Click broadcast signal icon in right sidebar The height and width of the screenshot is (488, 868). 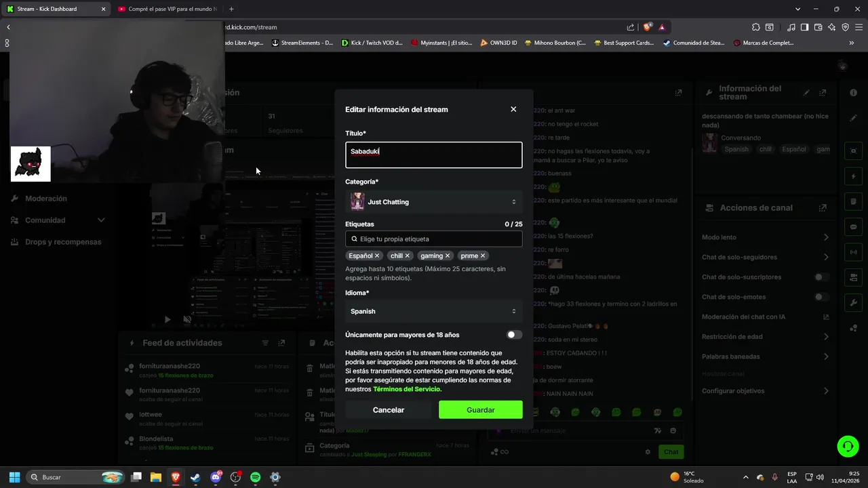(x=853, y=252)
